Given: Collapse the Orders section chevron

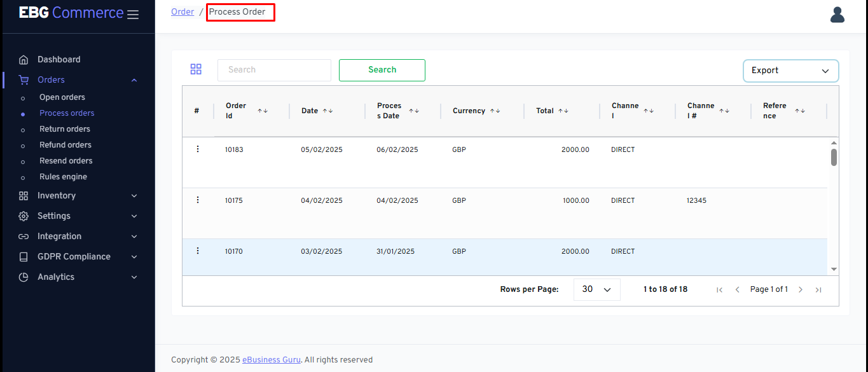Looking at the screenshot, I should 134,79.
